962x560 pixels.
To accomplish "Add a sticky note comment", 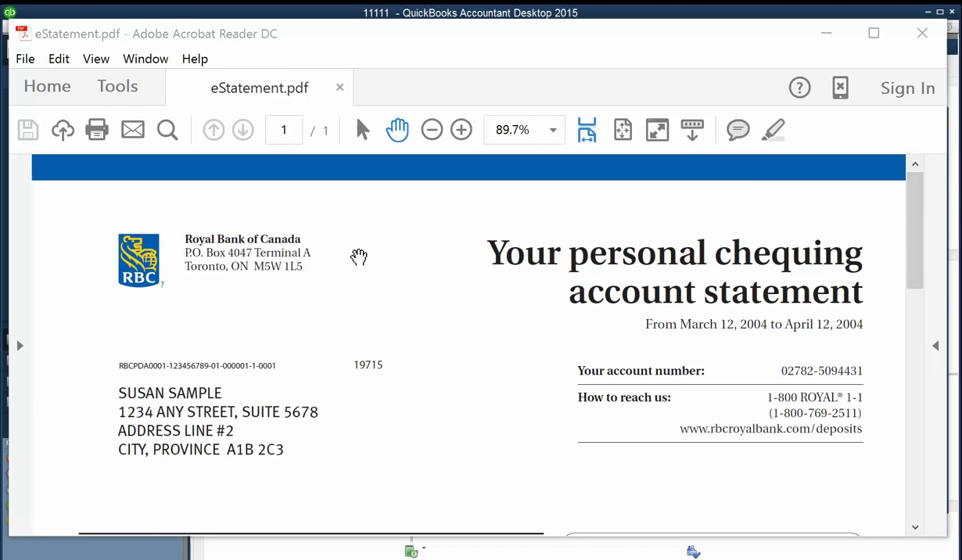I will point(738,130).
